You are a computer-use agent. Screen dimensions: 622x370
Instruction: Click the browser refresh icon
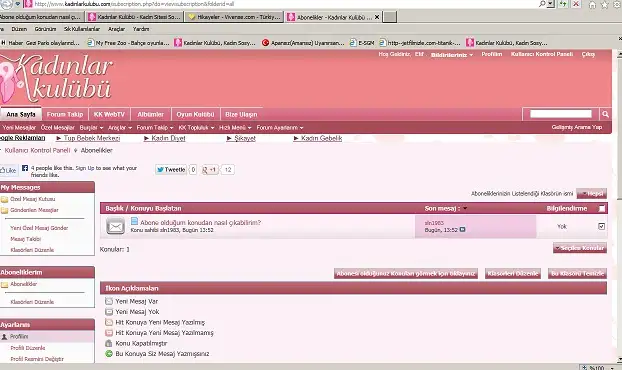[x=563, y=4]
